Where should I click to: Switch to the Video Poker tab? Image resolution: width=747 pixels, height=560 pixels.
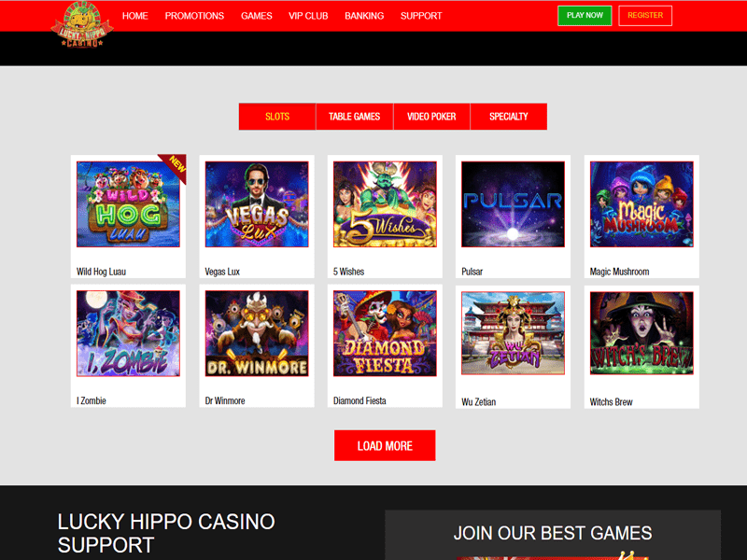(431, 117)
